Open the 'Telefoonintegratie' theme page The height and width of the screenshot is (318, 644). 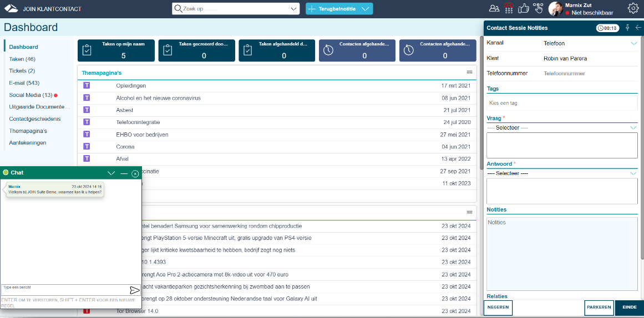point(138,122)
